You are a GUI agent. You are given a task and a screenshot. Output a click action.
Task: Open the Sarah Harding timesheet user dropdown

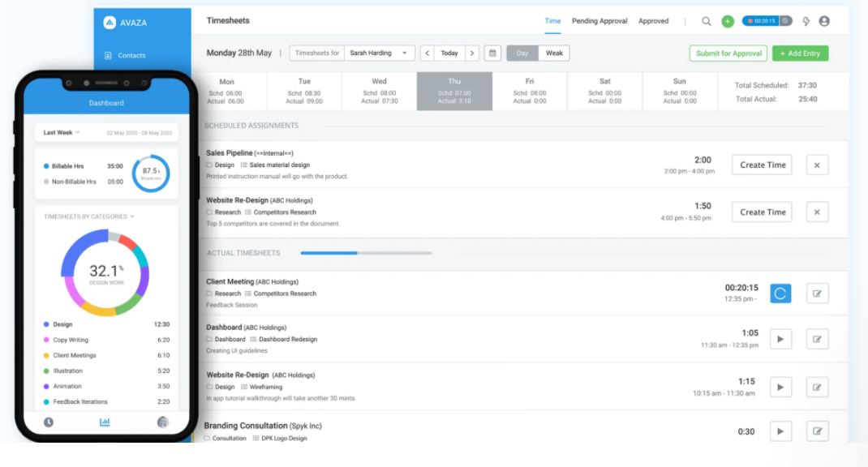(x=379, y=54)
